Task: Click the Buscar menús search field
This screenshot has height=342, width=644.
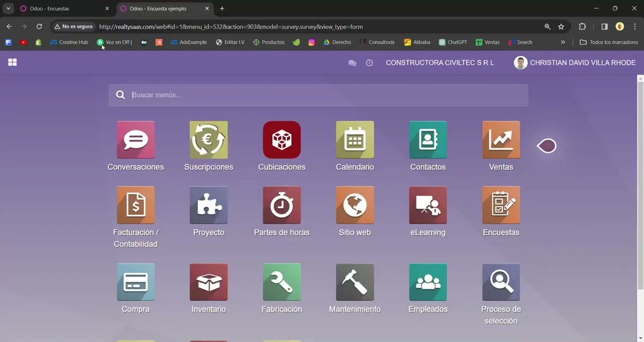Action: point(318,96)
